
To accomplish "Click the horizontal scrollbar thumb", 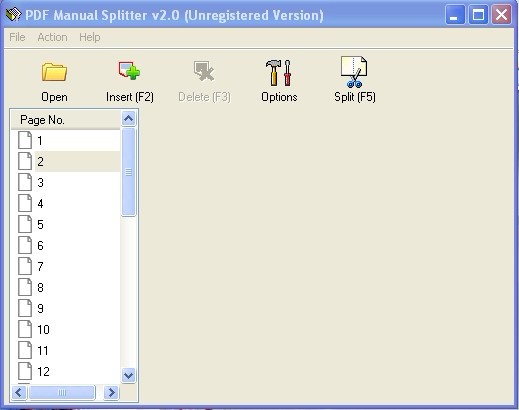I will [62, 392].
